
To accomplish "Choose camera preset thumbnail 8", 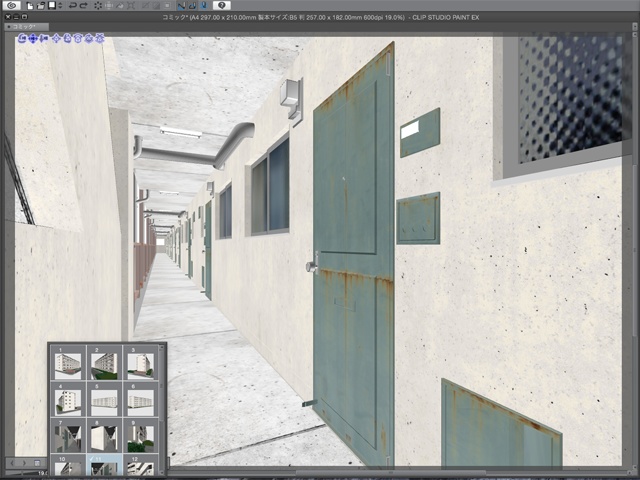I will [104, 436].
